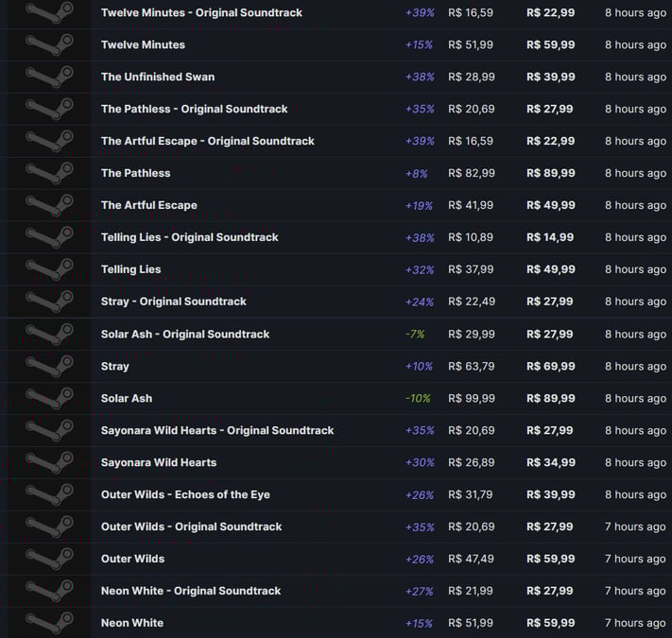Select the Neon White game title
The width and height of the screenshot is (672, 638).
coord(132,624)
